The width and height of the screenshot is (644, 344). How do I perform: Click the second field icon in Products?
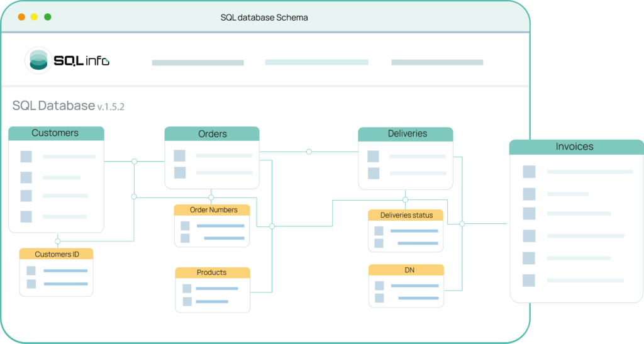click(x=187, y=302)
